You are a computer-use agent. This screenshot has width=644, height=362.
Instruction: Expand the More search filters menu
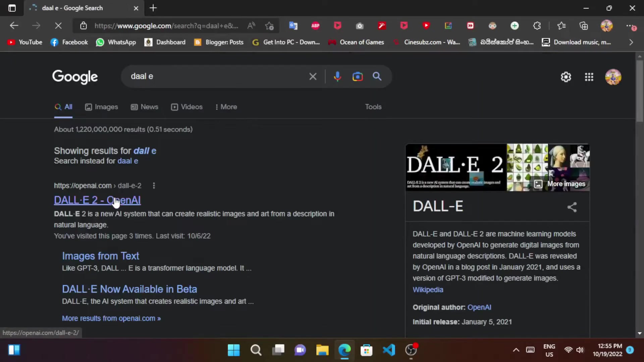tap(226, 107)
